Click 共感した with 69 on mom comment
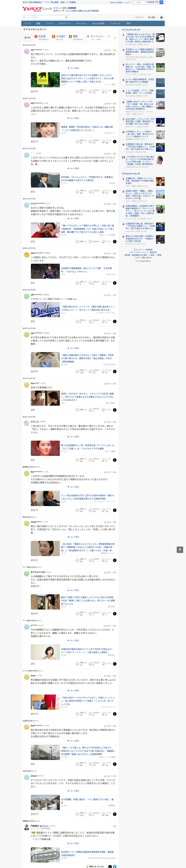Image resolution: width=186 pixels, height=868 pixels. (77, 560)
